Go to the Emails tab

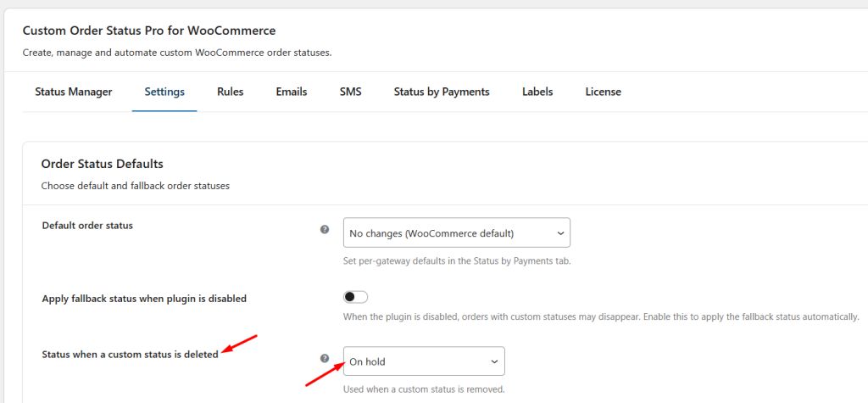[x=292, y=92]
